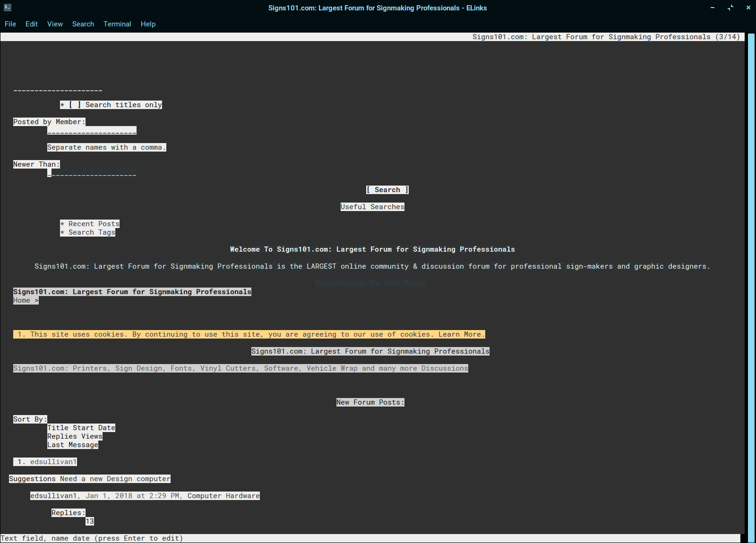
Task: Click the bold Signs101.com forum title link
Action: coord(132,292)
